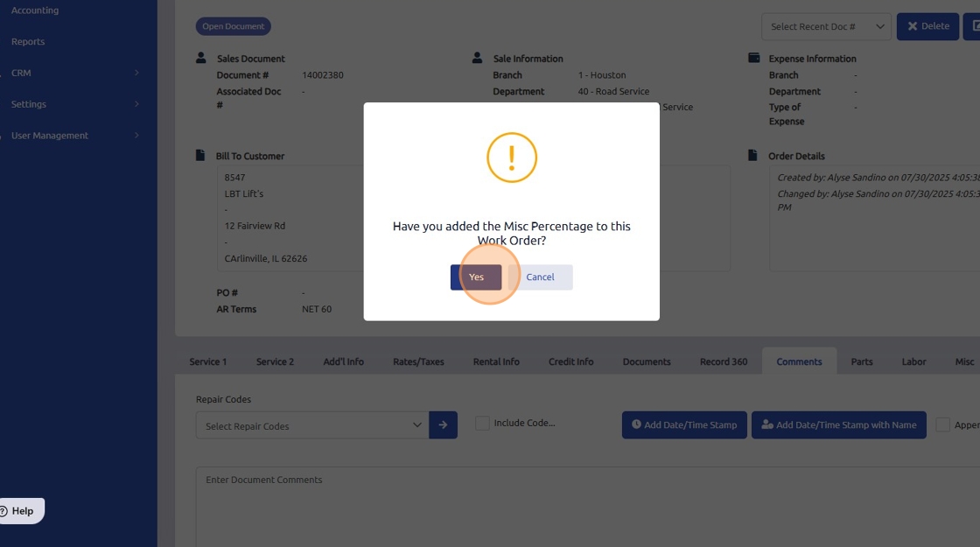Click customer number 8547
This screenshot has width=980, height=547.
point(235,178)
